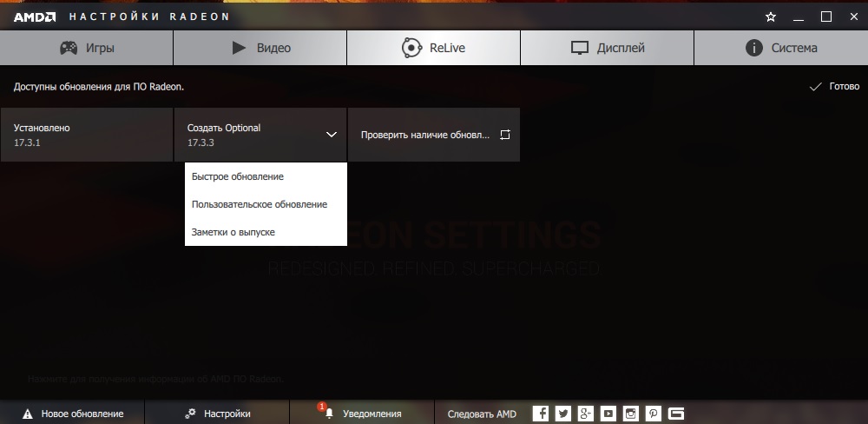Open AMD Facebook page

[541, 414]
